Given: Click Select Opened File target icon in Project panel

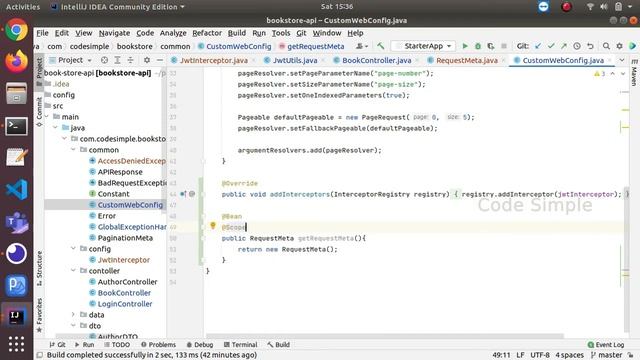Looking at the screenshot, I should [104, 60].
